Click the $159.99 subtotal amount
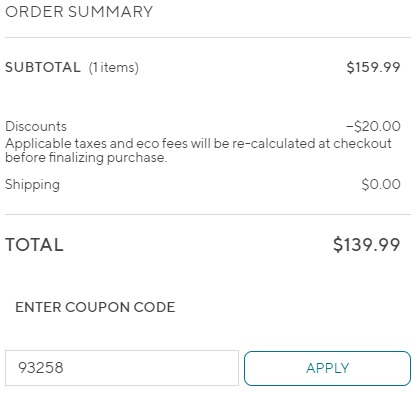This screenshot has height=393, width=412. click(x=373, y=67)
